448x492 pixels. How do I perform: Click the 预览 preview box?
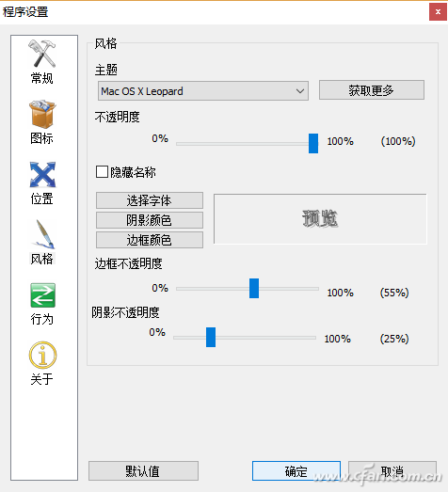click(320, 218)
